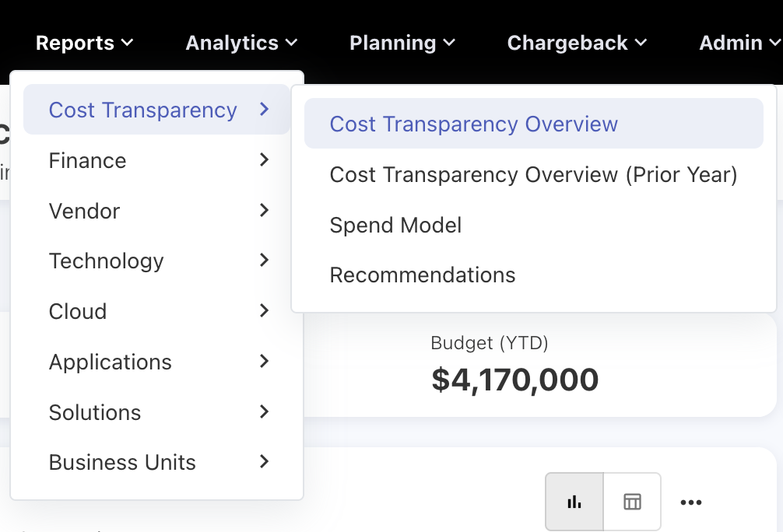This screenshot has width=783, height=532.
Task: Expand the Finance submenu
Action: point(156,160)
